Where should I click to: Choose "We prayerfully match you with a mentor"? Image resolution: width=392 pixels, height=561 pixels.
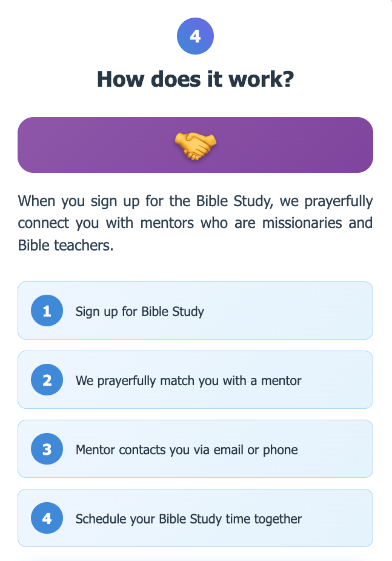[x=196, y=380]
